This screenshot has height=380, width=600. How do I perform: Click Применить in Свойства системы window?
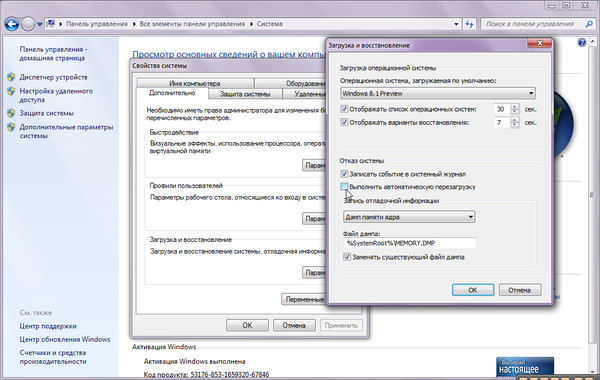(x=341, y=325)
